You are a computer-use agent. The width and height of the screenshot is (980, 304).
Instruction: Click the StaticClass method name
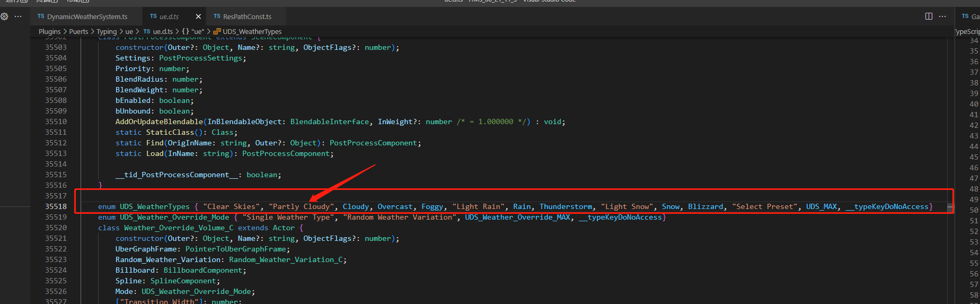pos(170,132)
